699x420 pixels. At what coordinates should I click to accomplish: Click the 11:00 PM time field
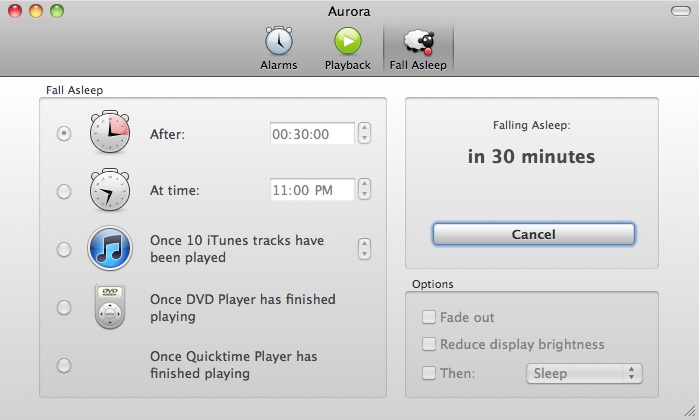312,190
